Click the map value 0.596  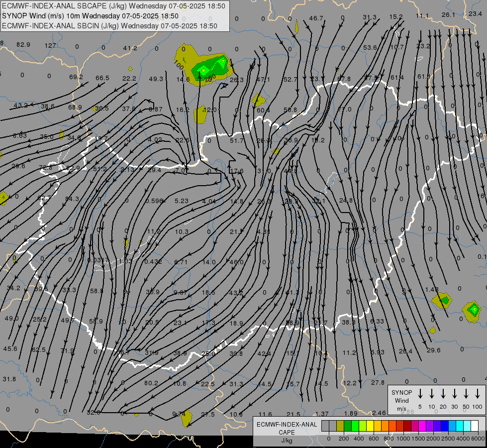[154, 201]
